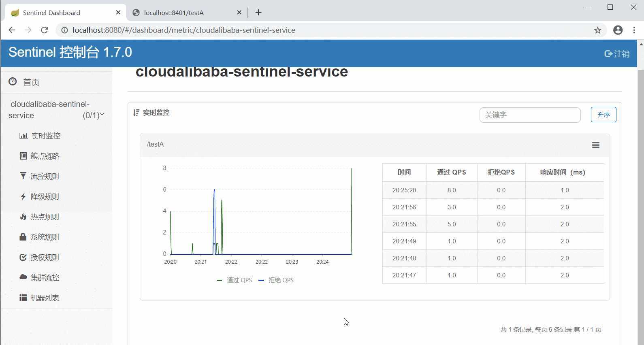Select the 20:21:49 time cell
This screenshot has width=644, height=345.
point(404,241)
